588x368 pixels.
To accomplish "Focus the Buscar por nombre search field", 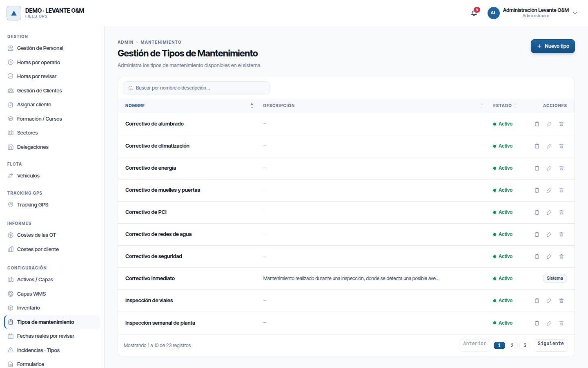I will point(196,88).
